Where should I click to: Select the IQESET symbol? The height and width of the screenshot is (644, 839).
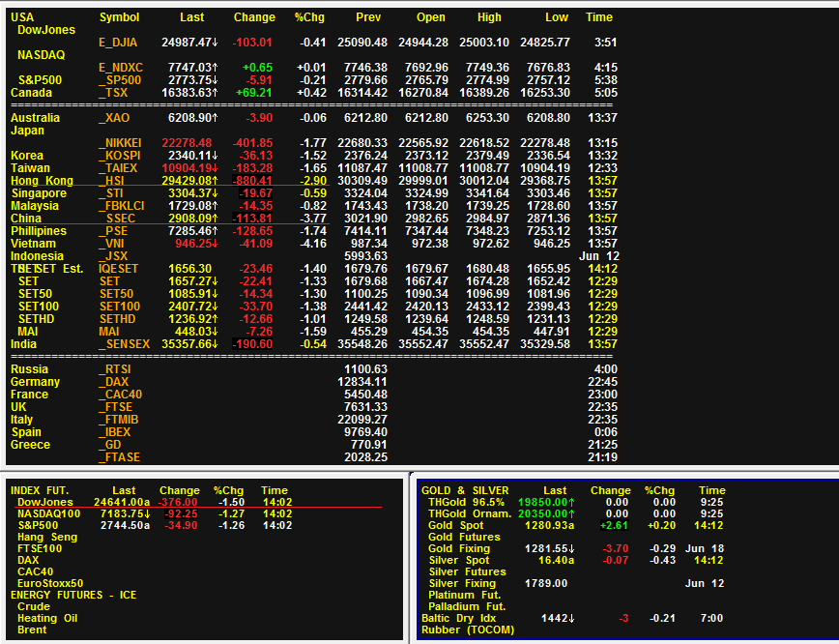(118, 269)
